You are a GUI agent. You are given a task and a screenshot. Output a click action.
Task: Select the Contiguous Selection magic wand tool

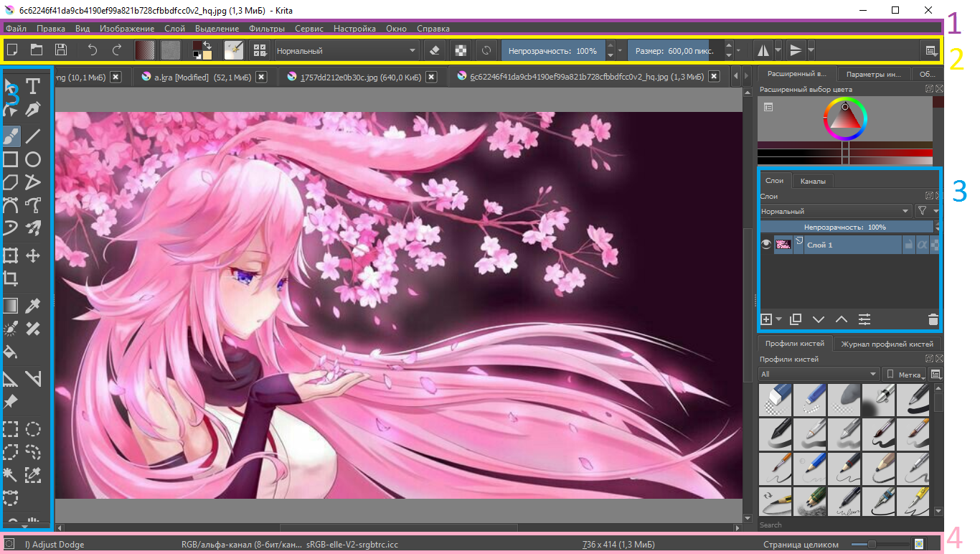click(11, 474)
